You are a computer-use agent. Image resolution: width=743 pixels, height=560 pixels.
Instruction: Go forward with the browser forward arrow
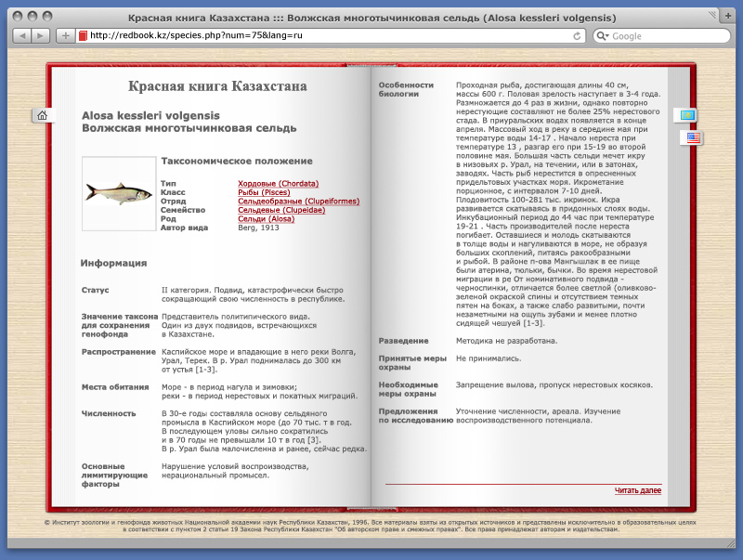click(40, 35)
